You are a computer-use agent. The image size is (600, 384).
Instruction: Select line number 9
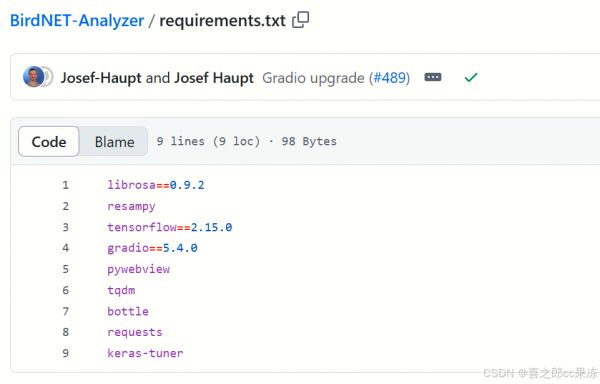tap(65, 353)
